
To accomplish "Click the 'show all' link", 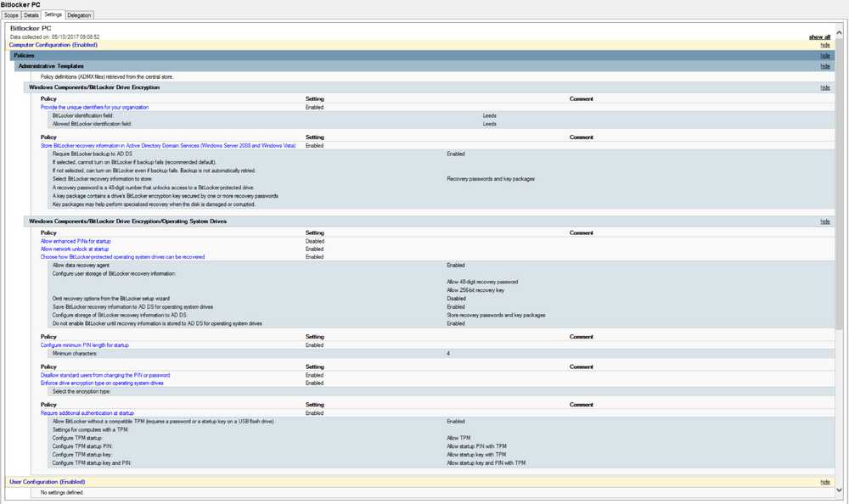I will (x=819, y=36).
